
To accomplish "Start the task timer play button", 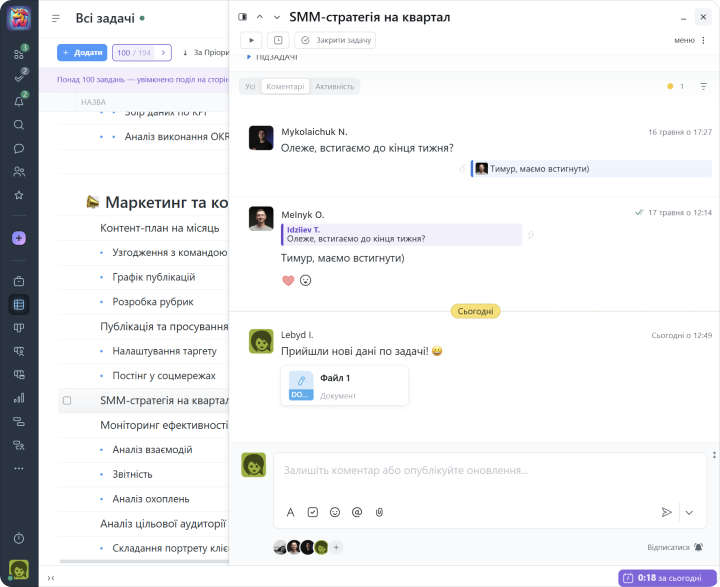I will (x=251, y=40).
